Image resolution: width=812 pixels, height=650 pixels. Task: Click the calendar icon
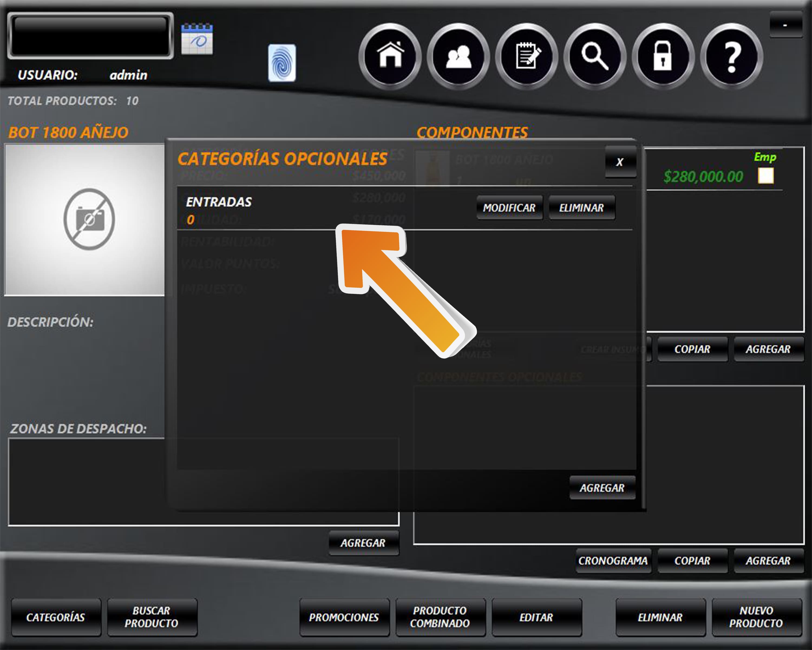[197, 39]
